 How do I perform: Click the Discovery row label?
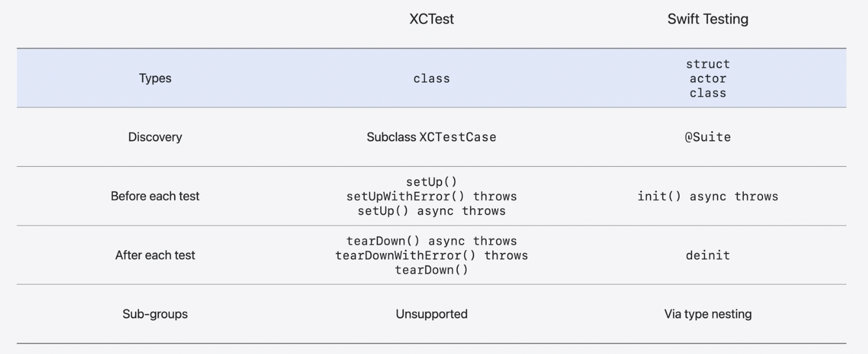[155, 137]
